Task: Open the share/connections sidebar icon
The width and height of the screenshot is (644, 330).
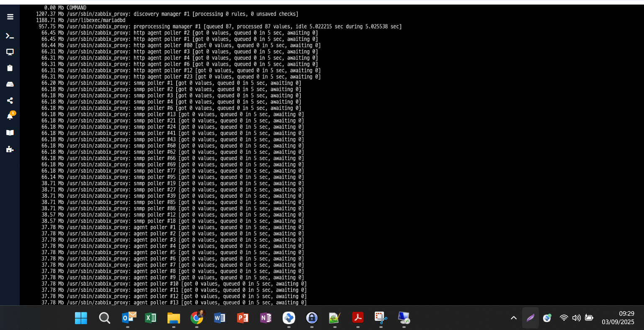Action: [10, 100]
